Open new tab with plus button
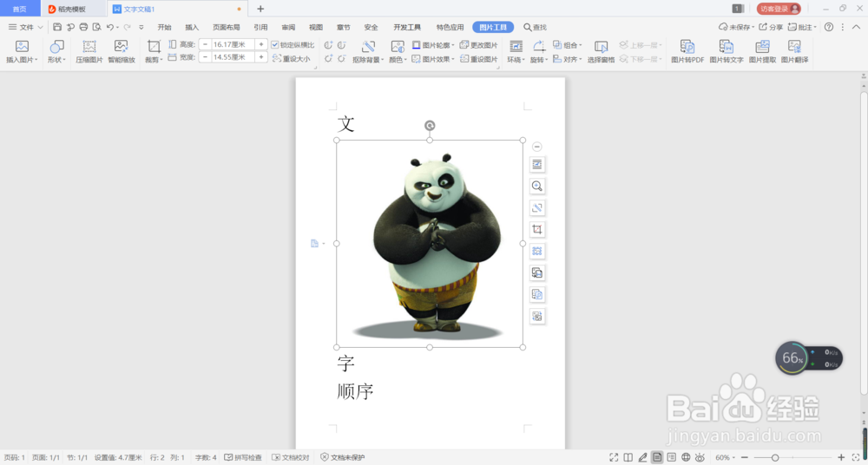Image resolution: width=868 pixels, height=465 pixels. tap(260, 9)
